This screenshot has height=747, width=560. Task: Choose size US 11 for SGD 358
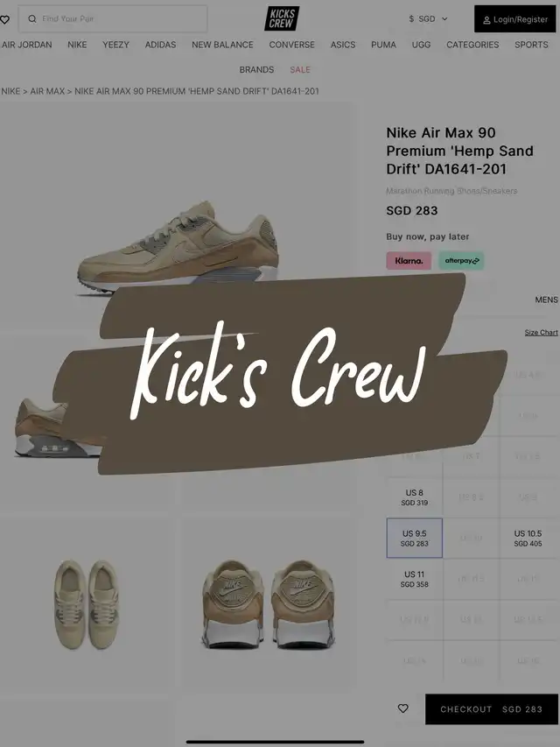coord(414,579)
